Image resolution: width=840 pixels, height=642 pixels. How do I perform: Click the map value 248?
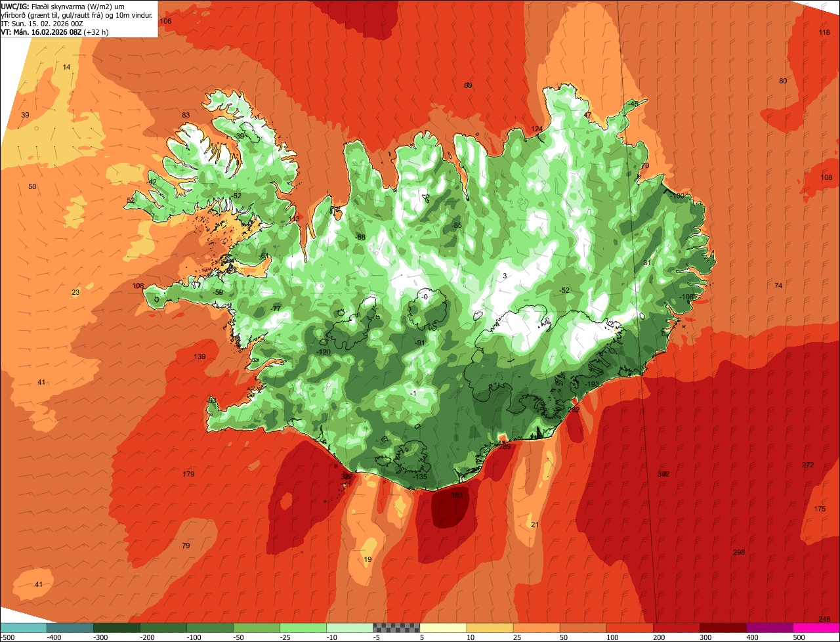click(825, 620)
